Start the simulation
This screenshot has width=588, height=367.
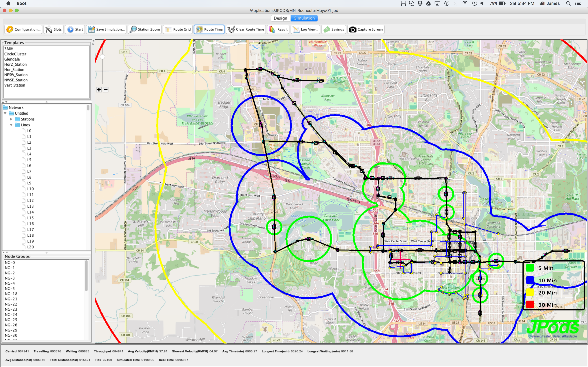click(x=75, y=29)
